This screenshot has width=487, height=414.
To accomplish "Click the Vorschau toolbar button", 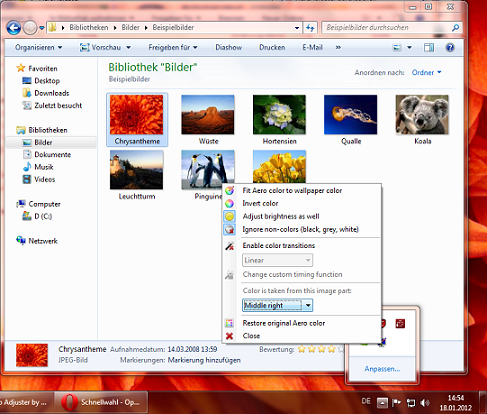I will (x=100, y=47).
